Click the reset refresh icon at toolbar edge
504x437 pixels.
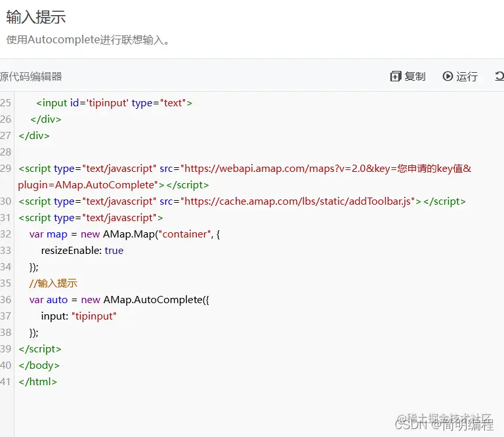pos(499,76)
